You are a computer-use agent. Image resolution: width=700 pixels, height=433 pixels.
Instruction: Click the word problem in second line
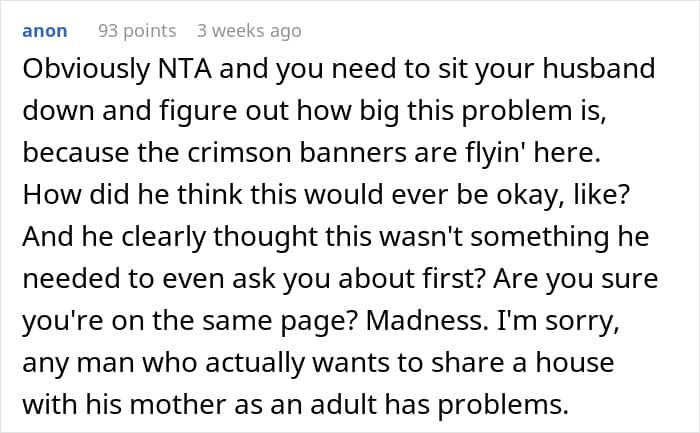point(517,112)
